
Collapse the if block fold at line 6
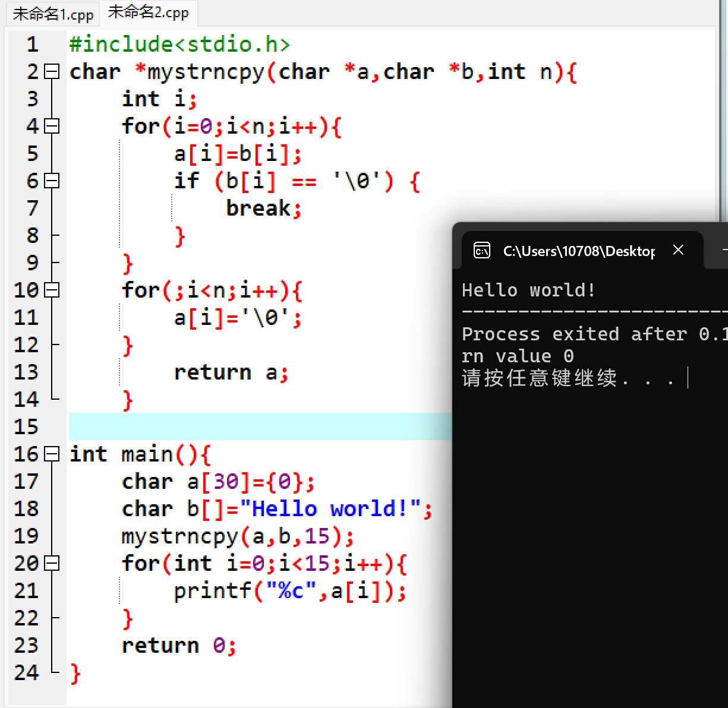point(52,181)
